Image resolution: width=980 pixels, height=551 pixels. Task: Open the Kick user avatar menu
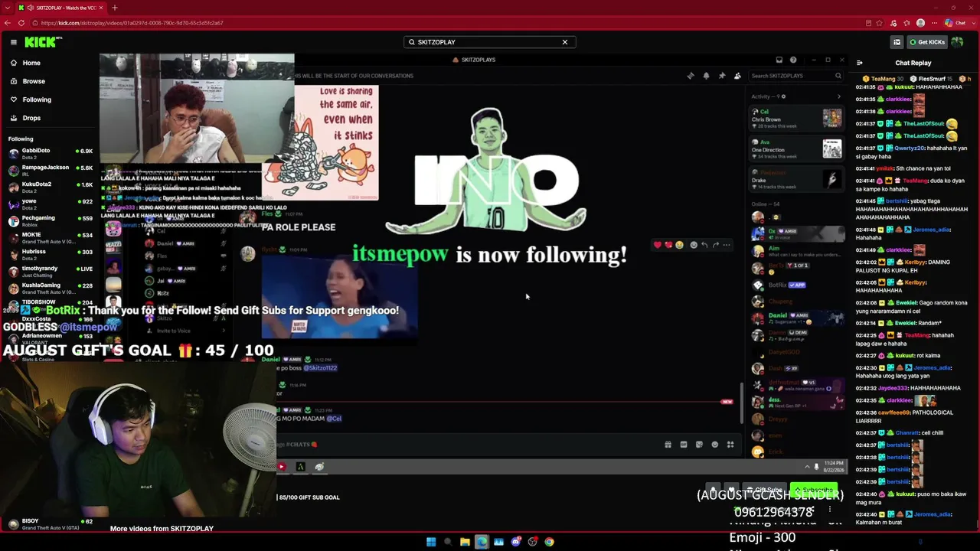tap(957, 42)
